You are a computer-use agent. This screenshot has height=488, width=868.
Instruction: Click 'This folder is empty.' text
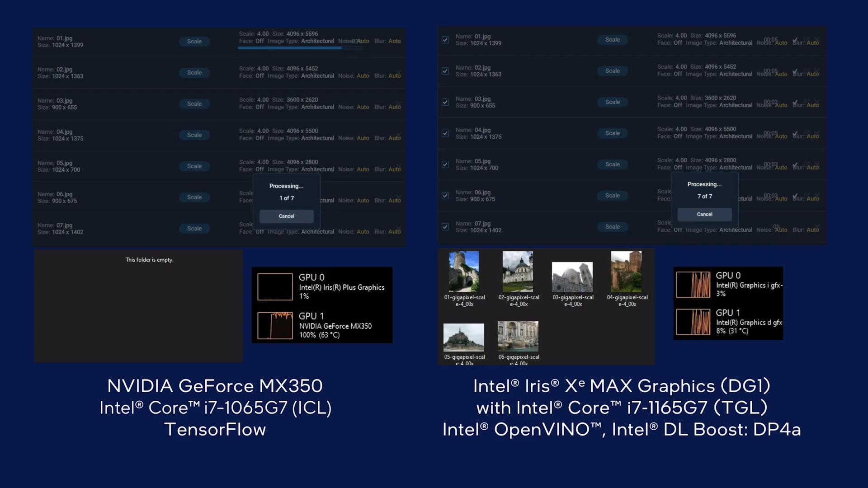click(150, 260)
